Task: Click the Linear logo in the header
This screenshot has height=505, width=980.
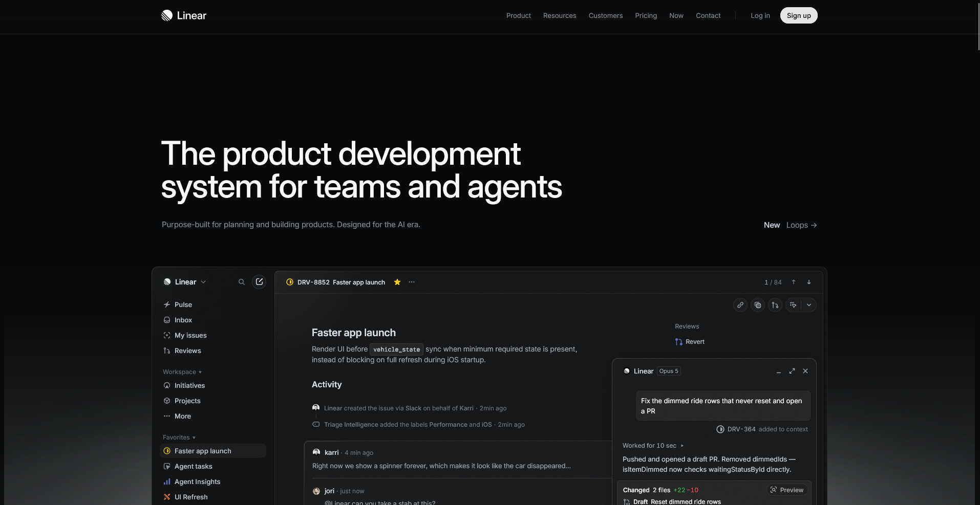Action: click(x=183, y=15)
